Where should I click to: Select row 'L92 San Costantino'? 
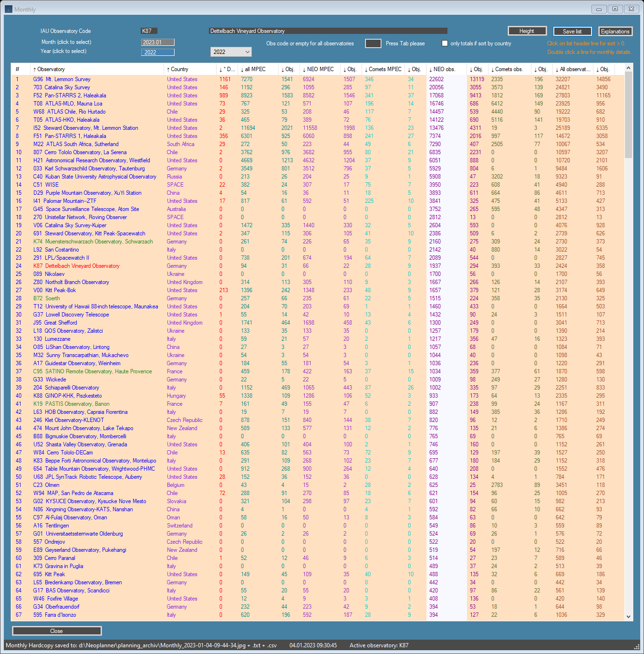[x=317, y=250]
